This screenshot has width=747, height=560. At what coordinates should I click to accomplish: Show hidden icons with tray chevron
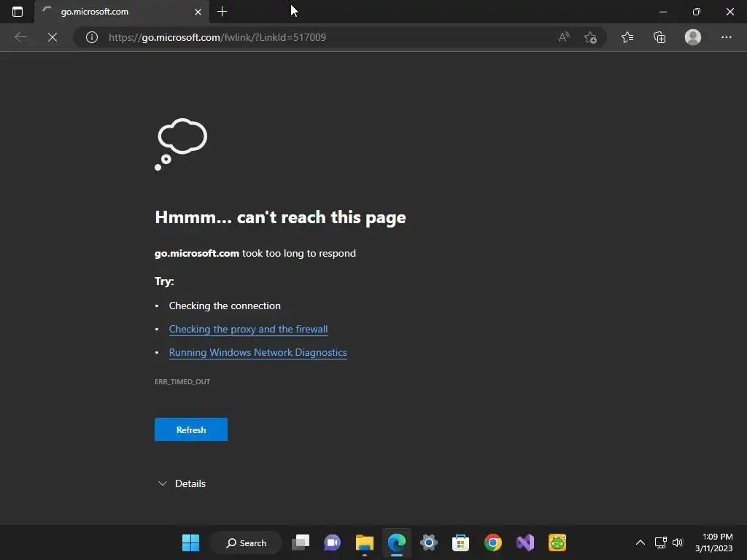click(x=640, y=542)
